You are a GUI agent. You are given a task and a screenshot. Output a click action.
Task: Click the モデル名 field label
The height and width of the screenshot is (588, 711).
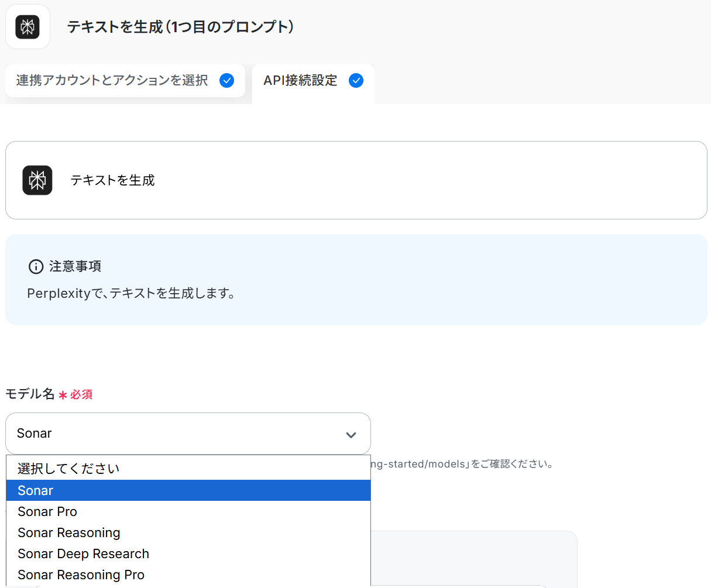click(30, 394)
